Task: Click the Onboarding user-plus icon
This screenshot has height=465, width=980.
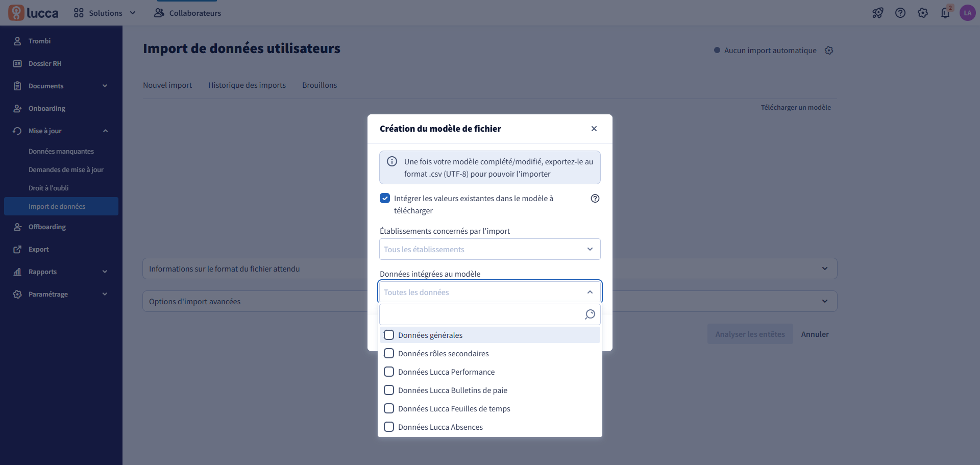Action: [17, 108]
